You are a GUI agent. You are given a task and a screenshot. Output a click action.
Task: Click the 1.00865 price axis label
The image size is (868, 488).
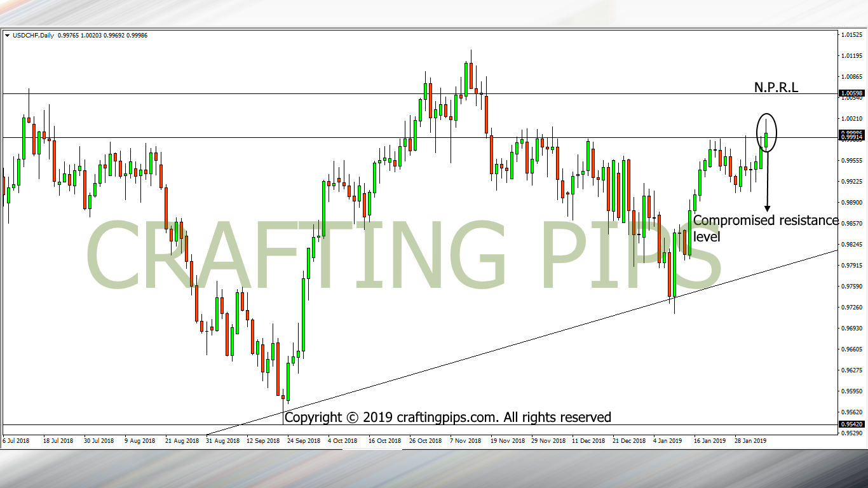[x=851, y=77]
